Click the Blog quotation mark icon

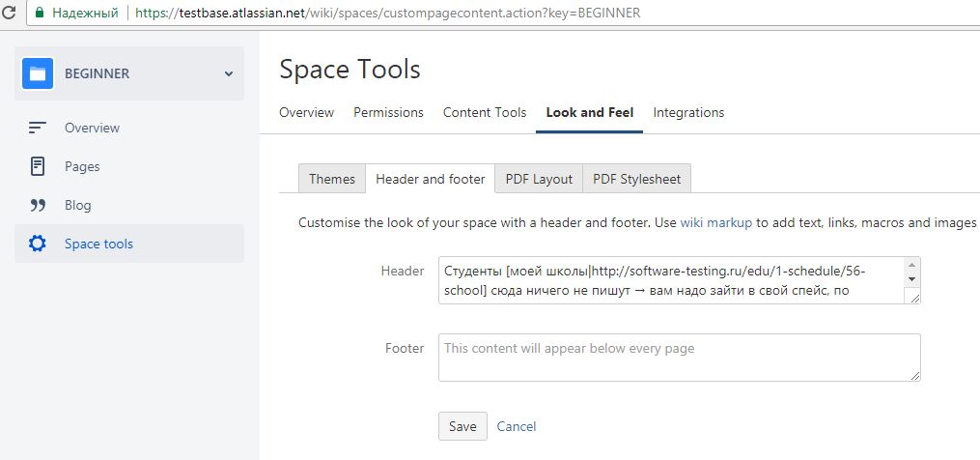pyautogui.click(x=38, y=205)
